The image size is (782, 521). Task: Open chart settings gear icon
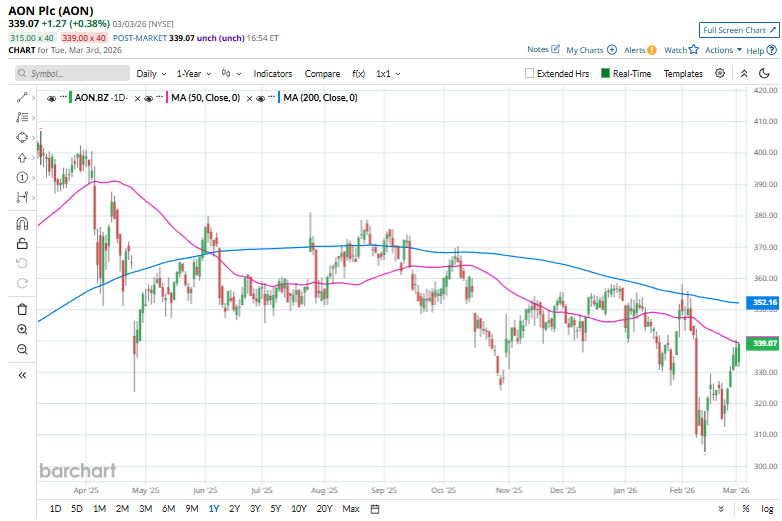[720, 73]
